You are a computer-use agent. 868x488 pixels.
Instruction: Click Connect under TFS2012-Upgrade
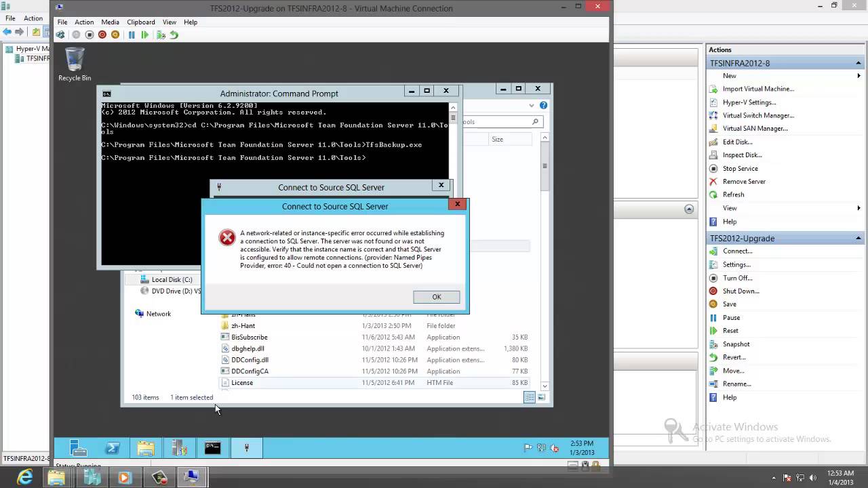(x=737, y=251)
